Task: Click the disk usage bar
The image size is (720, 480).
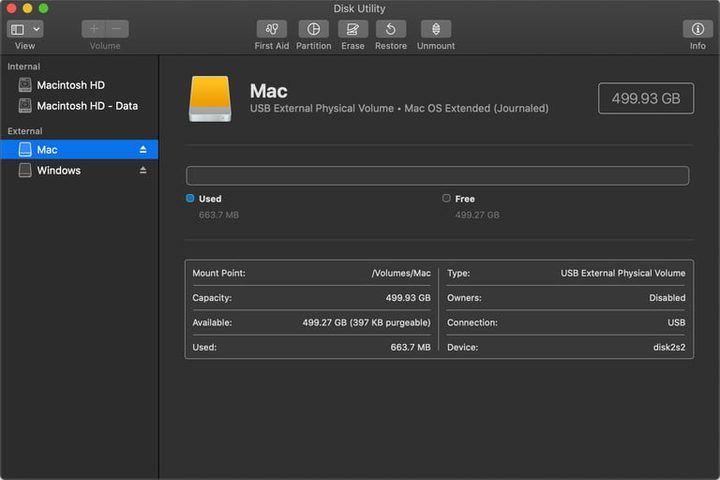Action: point(437,176)
